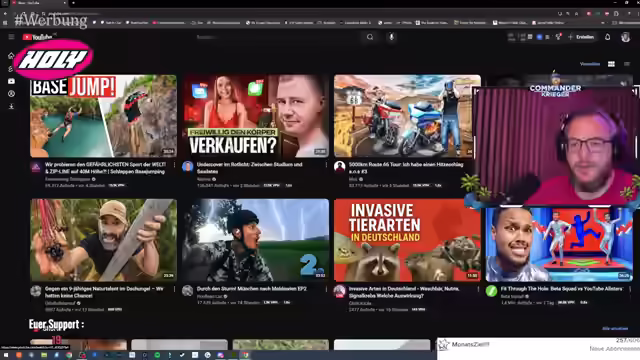
Task: Switch subscriptions feed to grid view
Action: tap(611, 64)
